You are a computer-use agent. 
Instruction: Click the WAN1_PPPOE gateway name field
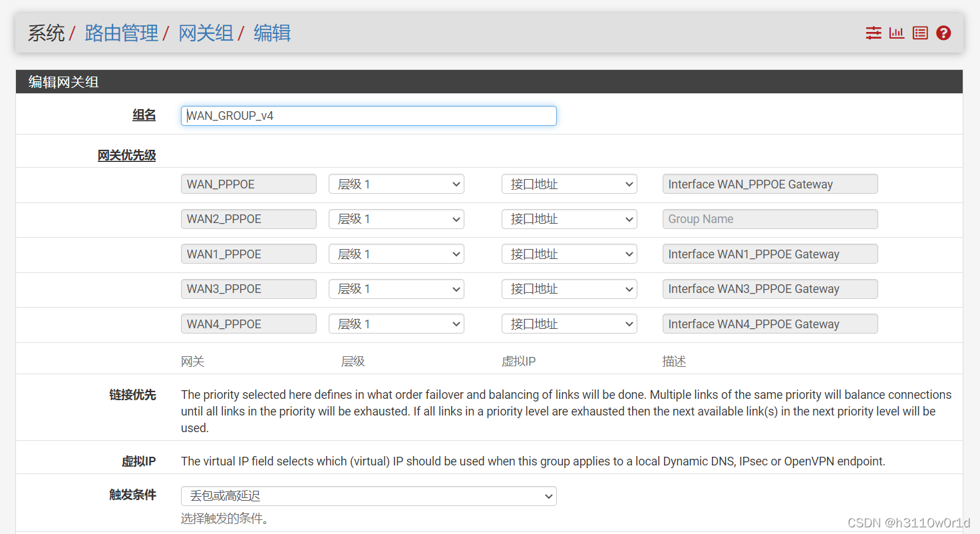[249, 254]
